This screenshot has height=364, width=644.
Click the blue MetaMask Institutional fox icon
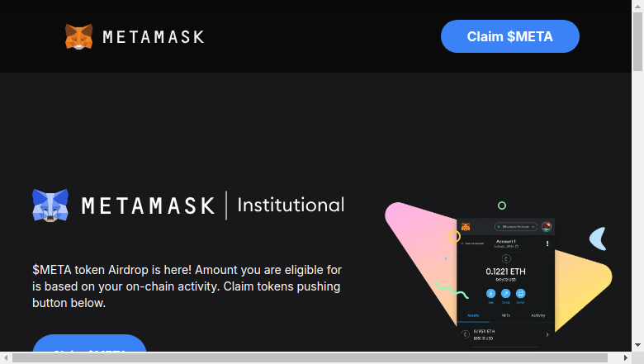[50, 206]
